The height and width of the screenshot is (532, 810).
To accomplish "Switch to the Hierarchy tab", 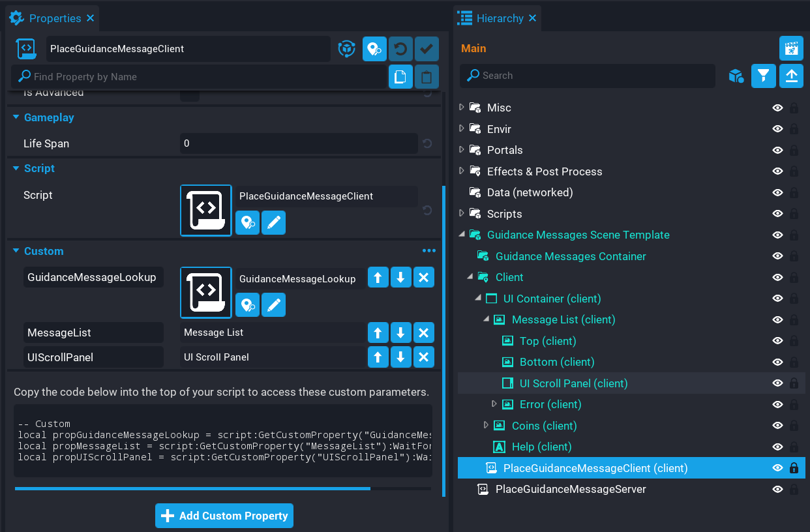I will pyautogui.click(x=499, y=18).
